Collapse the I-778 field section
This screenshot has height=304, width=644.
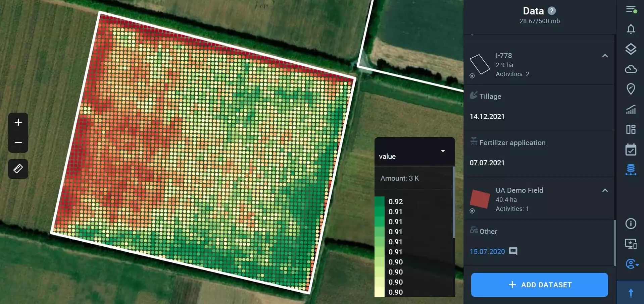click(x=605, y=56)
